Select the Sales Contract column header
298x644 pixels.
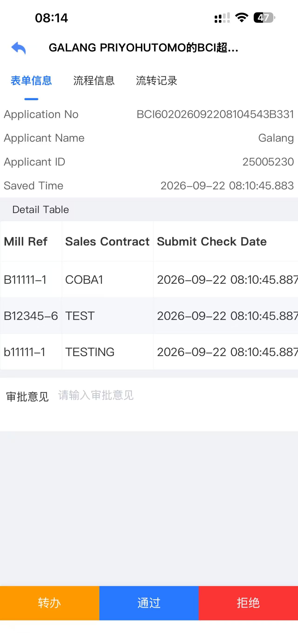pos(107,241)
